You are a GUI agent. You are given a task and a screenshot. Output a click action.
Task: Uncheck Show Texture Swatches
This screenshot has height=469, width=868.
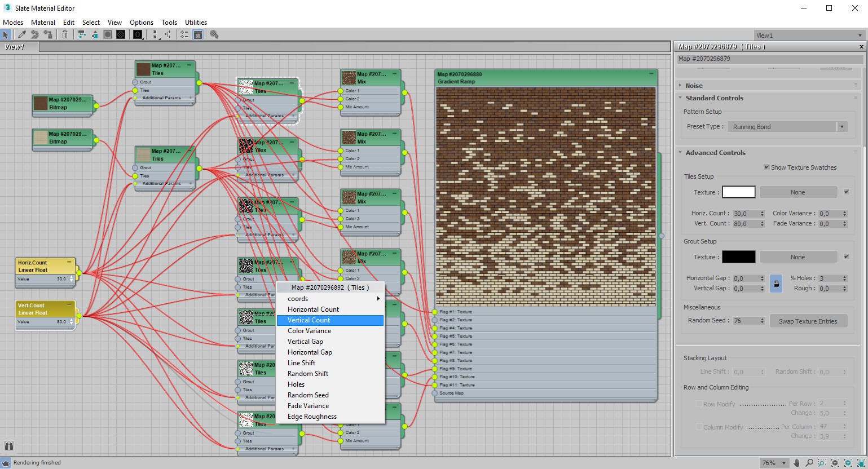pos(767,167)
